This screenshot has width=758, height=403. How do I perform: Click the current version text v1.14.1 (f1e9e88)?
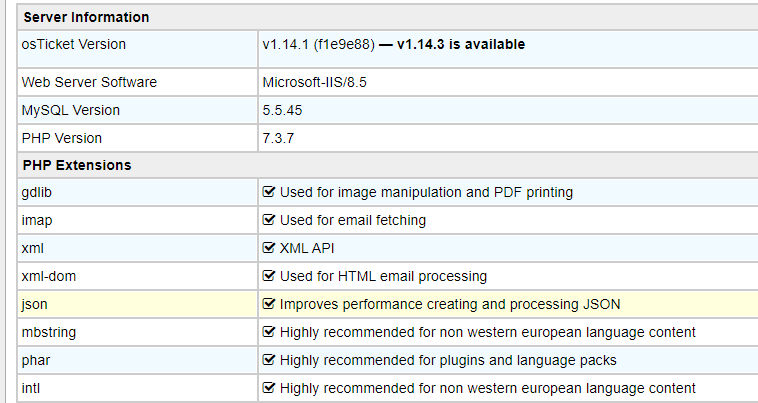(318, 45)
